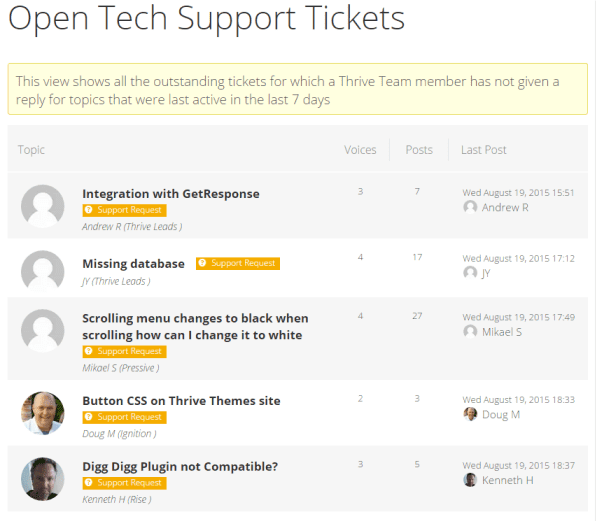Open the Missing database topic

133,263
